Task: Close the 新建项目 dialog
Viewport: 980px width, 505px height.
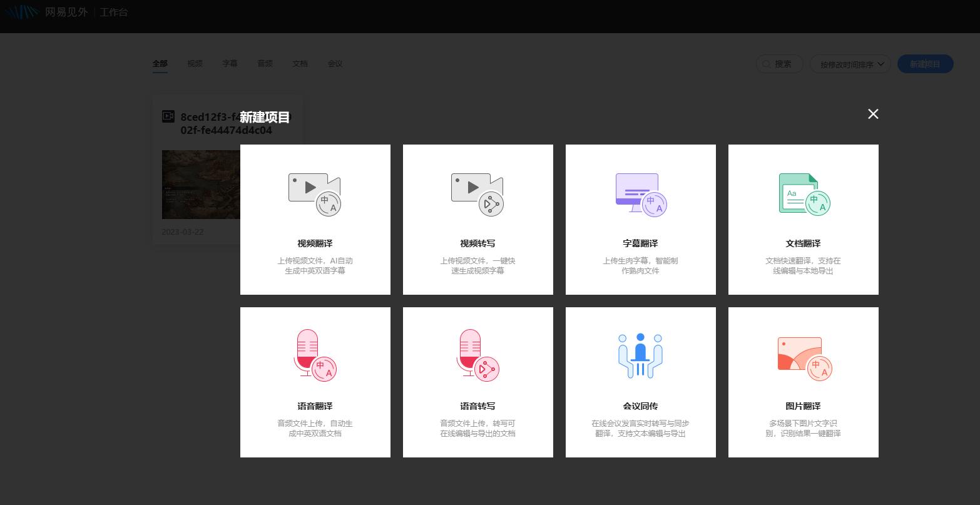Action: click(x=873, y=114)
